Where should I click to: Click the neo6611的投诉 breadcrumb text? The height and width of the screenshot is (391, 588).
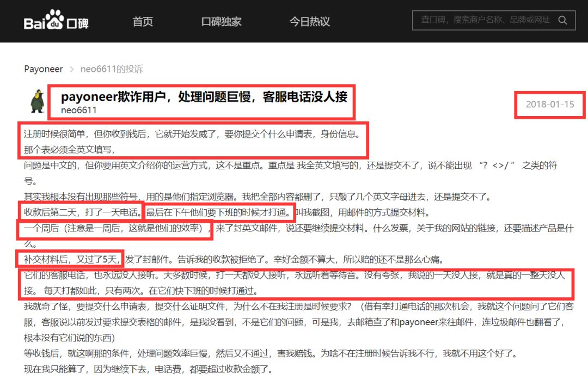(112, 69)
